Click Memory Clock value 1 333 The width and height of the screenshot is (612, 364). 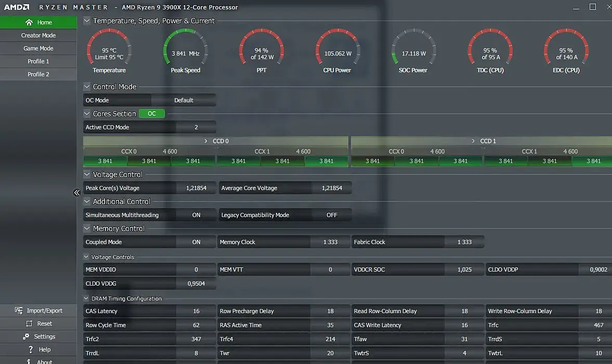tap(330, 242)
